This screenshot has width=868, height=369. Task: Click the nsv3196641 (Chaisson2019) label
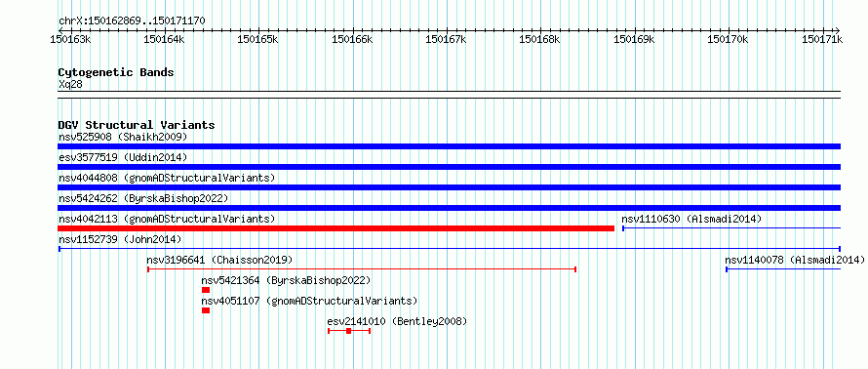point(219,260)
